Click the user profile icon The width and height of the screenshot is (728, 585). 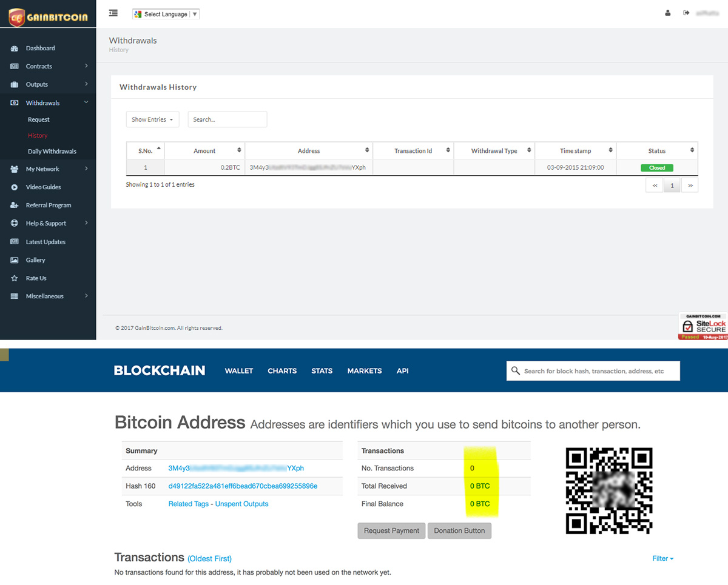point(668,13)
